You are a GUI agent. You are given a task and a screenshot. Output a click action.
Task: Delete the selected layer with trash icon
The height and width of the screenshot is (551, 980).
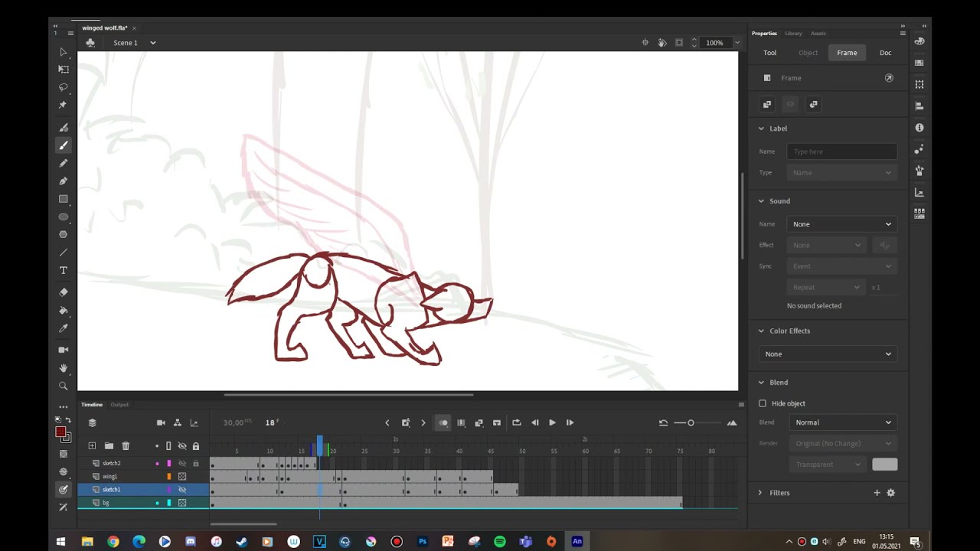(x=126, y=446)
